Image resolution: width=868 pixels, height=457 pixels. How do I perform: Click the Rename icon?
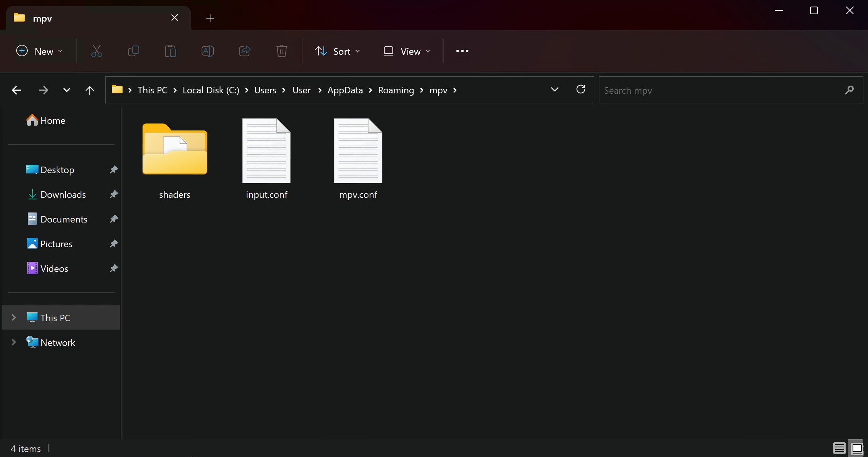click(x=207, y=51)
